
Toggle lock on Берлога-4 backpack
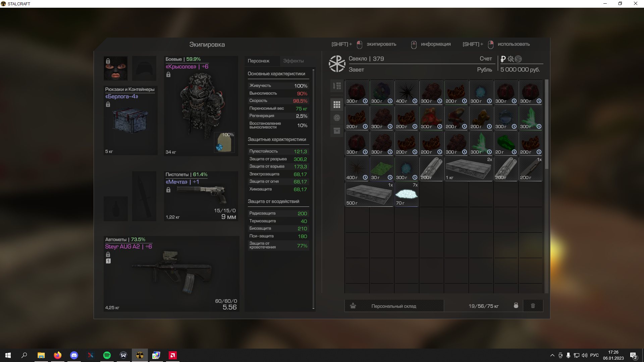108,104
